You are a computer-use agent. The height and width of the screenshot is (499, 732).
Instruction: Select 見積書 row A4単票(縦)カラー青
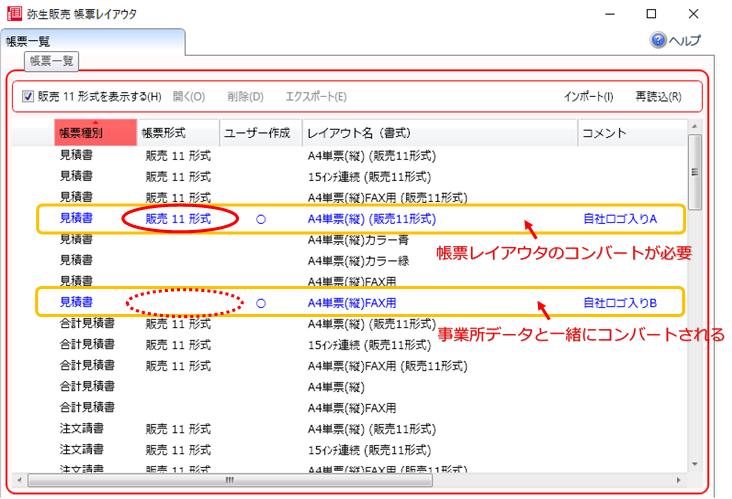point(349,240)
